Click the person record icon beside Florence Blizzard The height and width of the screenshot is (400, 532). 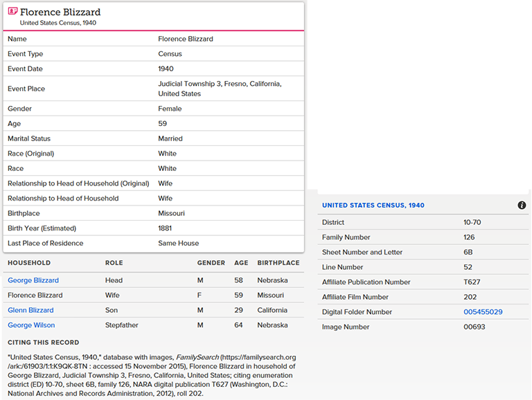[12, 12]
